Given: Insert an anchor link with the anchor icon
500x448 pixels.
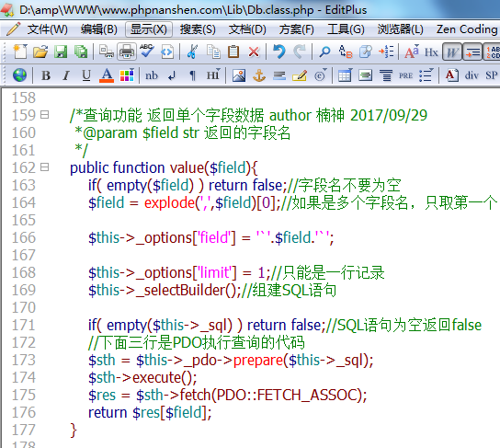Looking at the screenshot, I should (x=259, y=75).
